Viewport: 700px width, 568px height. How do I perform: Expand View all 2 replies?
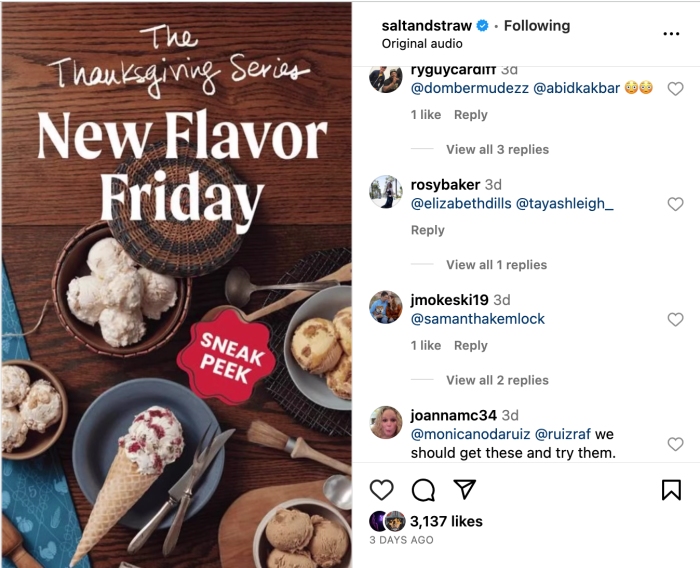coord(497,380)
